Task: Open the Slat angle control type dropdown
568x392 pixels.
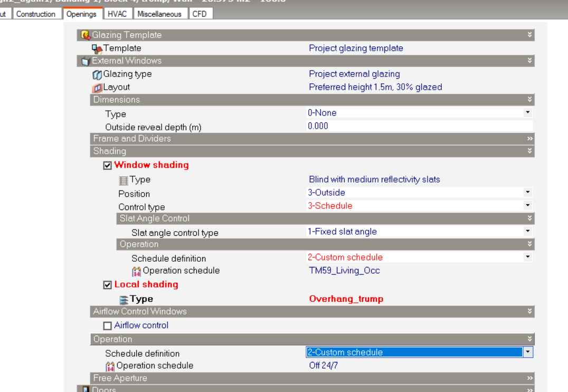Action: (x=527, y=231)
